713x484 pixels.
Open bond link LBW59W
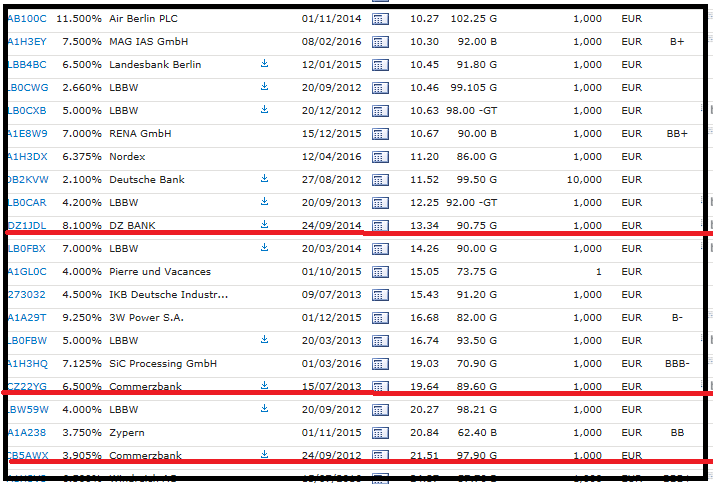[28, 410]
